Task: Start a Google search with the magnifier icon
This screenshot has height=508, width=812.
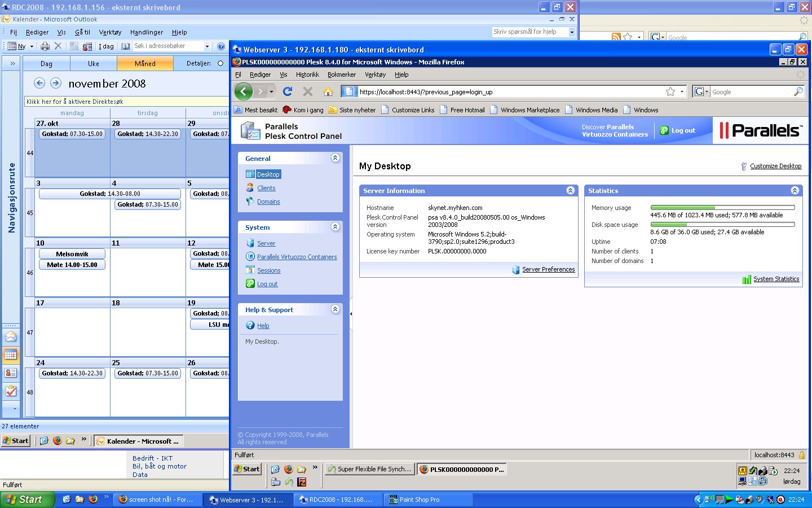Action: (798, 91)
